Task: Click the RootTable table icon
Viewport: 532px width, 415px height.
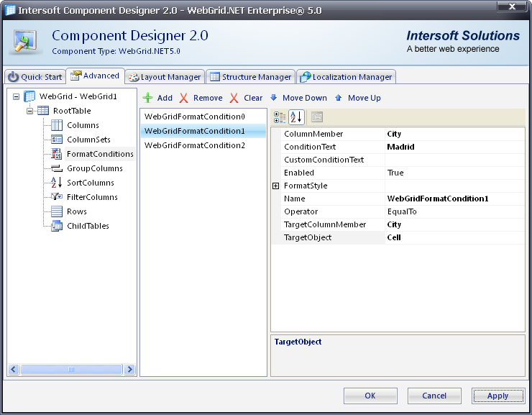Action: pos(43,111)
